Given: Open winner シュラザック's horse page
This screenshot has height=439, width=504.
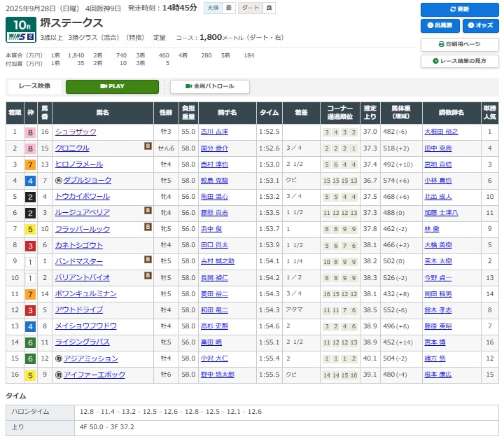Looking at the screenshot, I should (x=76, y=132).
